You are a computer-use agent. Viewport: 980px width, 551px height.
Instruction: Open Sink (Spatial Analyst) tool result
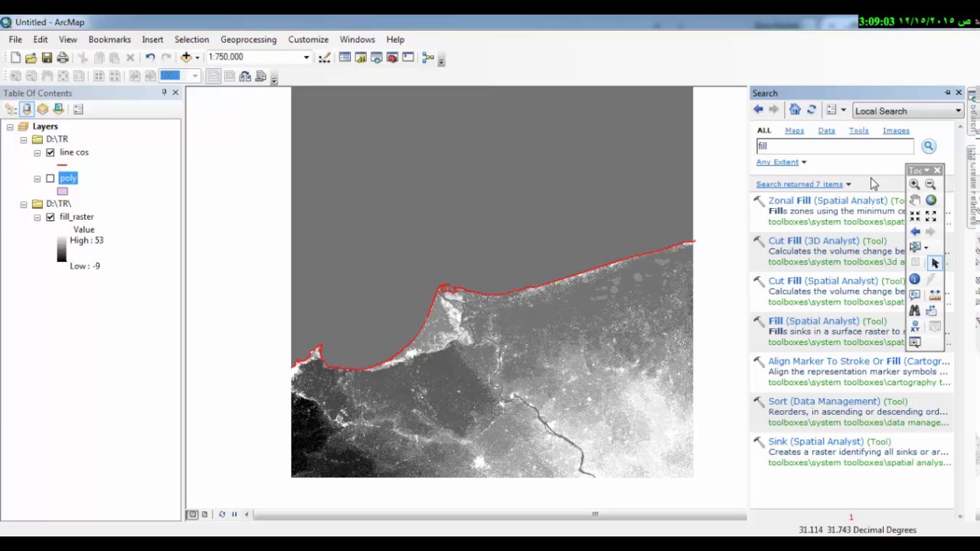[x=815, y=442]
